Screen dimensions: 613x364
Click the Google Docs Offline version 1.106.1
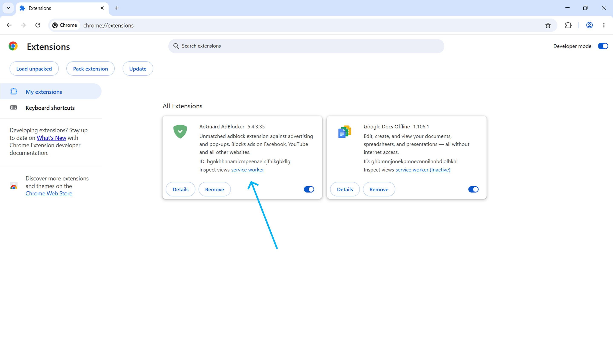(421, 127)
